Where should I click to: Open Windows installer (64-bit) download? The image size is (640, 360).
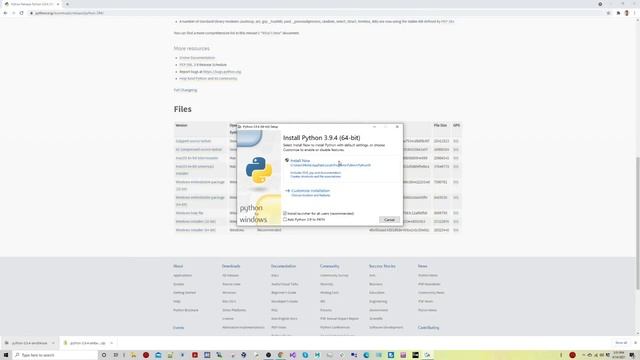pos(196,230)
